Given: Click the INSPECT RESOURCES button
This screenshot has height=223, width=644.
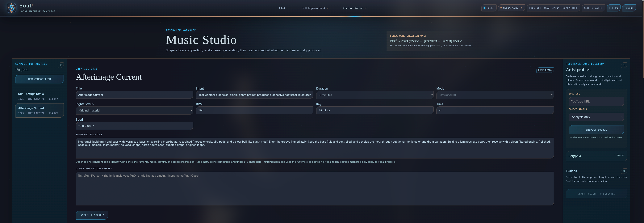Looking at the screenshot, I should click(92, 215).
